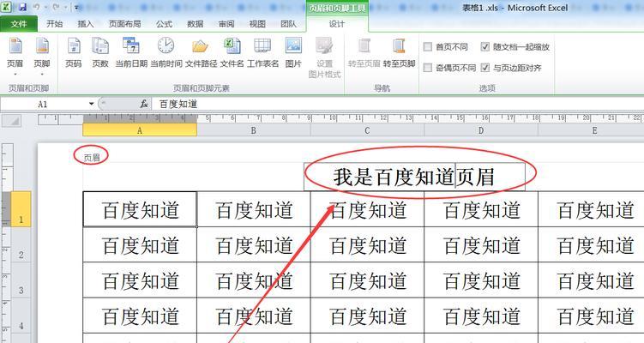Viewport: 644px width, 343px height.
Task: Click cell B2 containing 百度知道
Action: click(254, 245)
